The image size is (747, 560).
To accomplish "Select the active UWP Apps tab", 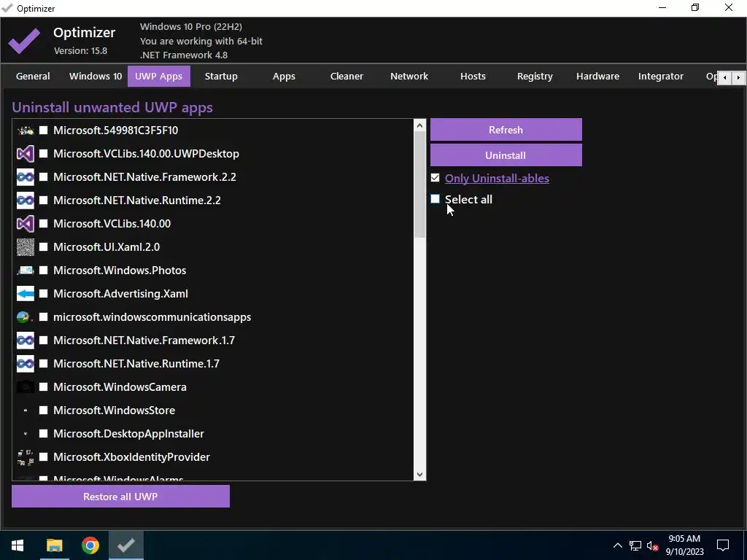I will click(158, 76).
